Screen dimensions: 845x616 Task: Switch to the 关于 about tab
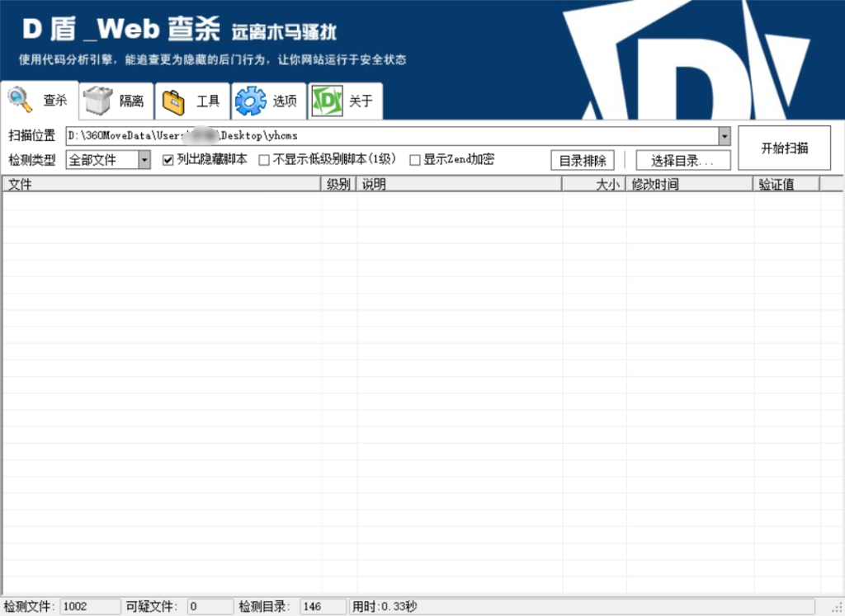pyautogui.click(x=347, y=100)
